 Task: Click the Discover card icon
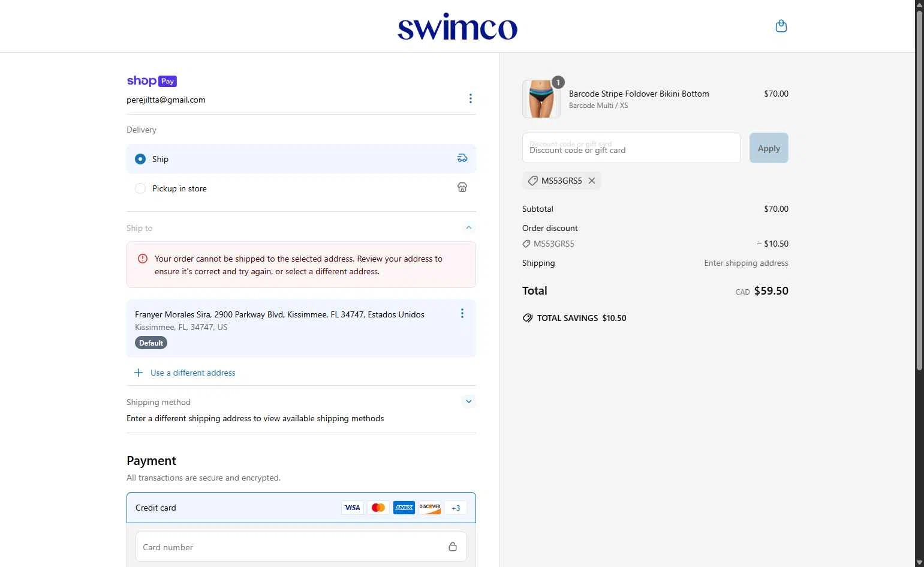click(430, 508)
